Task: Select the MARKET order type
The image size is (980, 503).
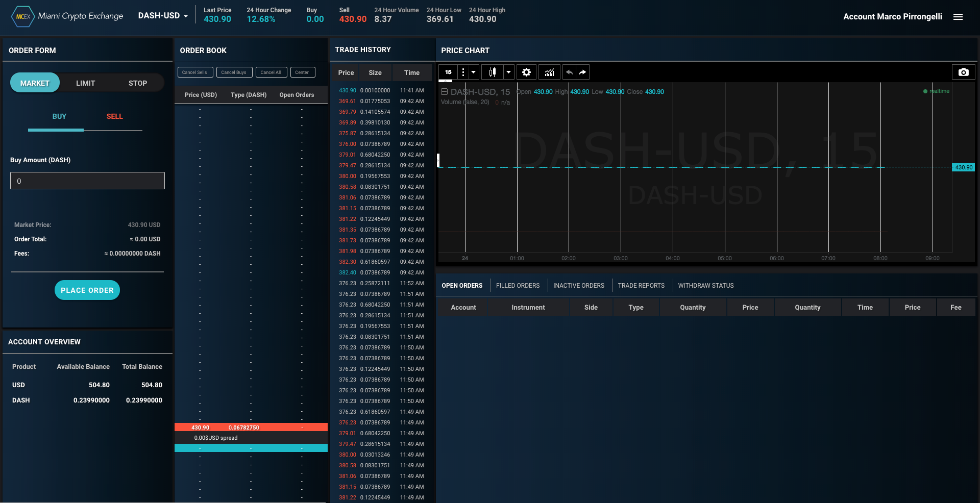Action: click(35, 83)
